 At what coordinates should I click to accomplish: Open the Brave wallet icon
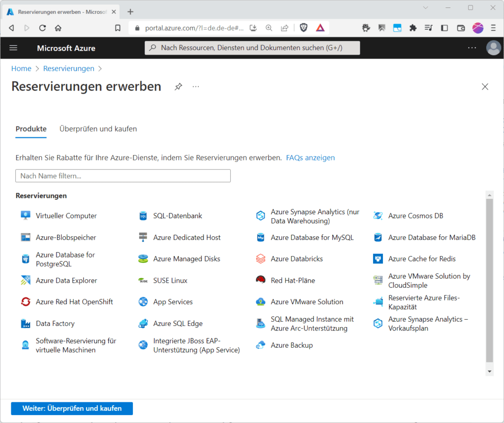(461, 28)
